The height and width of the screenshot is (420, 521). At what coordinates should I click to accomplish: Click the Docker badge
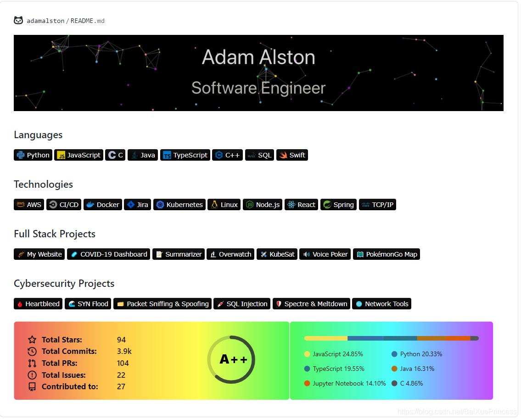click(x=103, y=205)
